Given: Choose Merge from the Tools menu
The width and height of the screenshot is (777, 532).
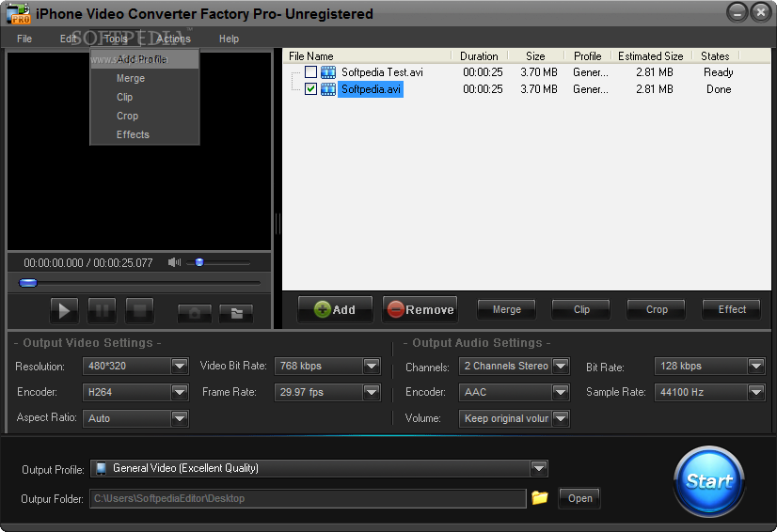Looking at the screenshot, I should (145, 78).
